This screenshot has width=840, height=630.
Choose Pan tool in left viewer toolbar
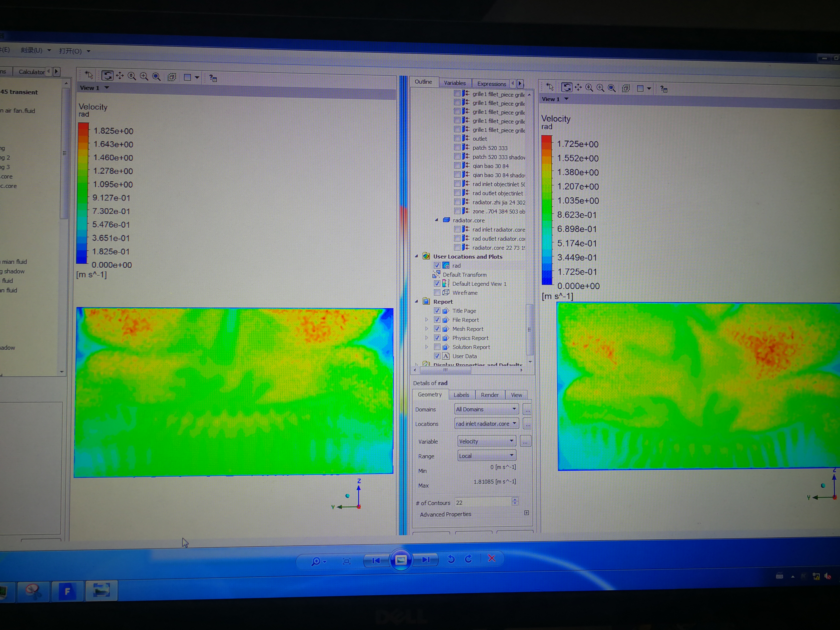point(120,76)
